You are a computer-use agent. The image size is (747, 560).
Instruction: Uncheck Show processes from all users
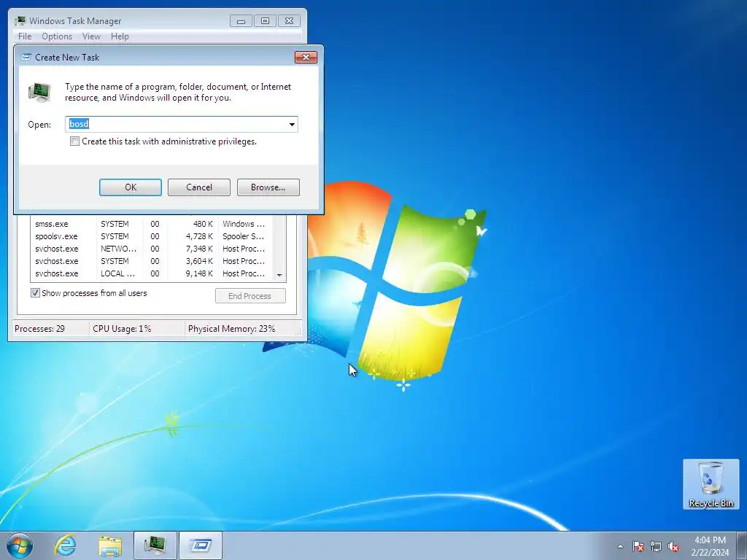pos(35,293)
